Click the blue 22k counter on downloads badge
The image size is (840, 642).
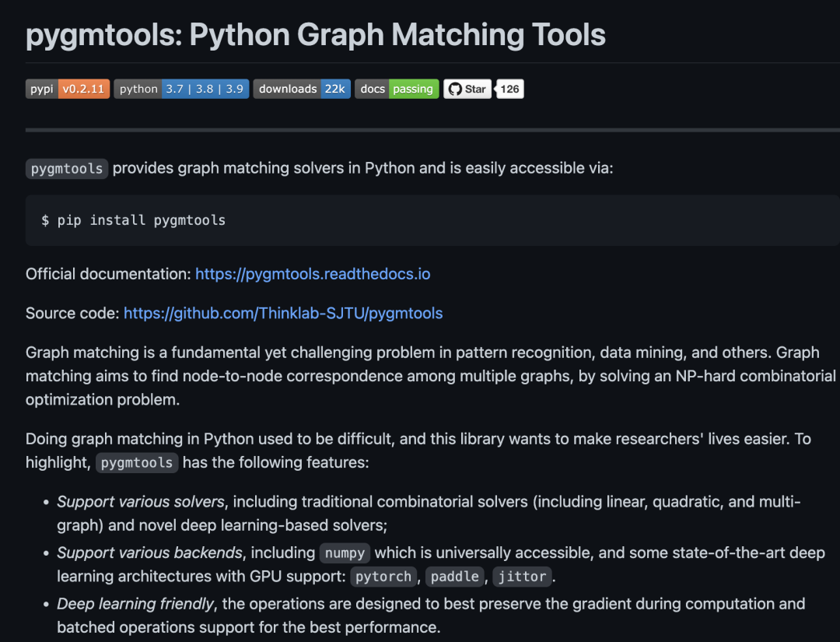[x=336, y=88]
